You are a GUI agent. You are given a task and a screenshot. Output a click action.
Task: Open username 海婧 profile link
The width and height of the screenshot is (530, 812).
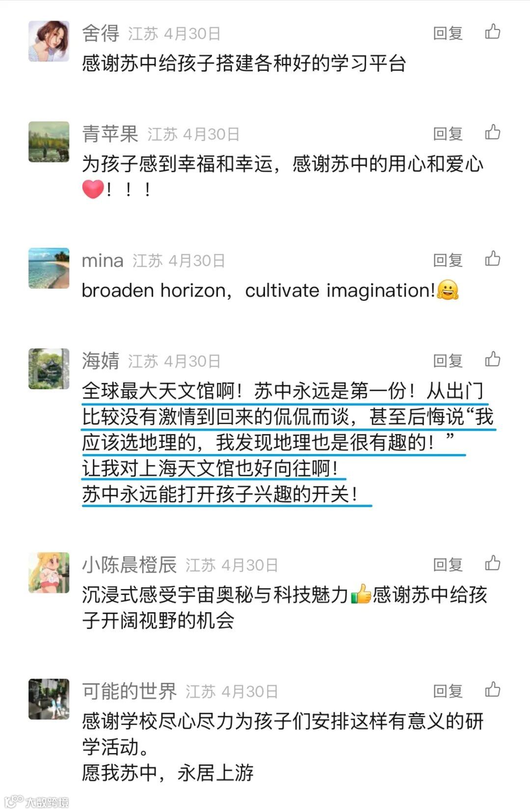(x=101, y=361)
